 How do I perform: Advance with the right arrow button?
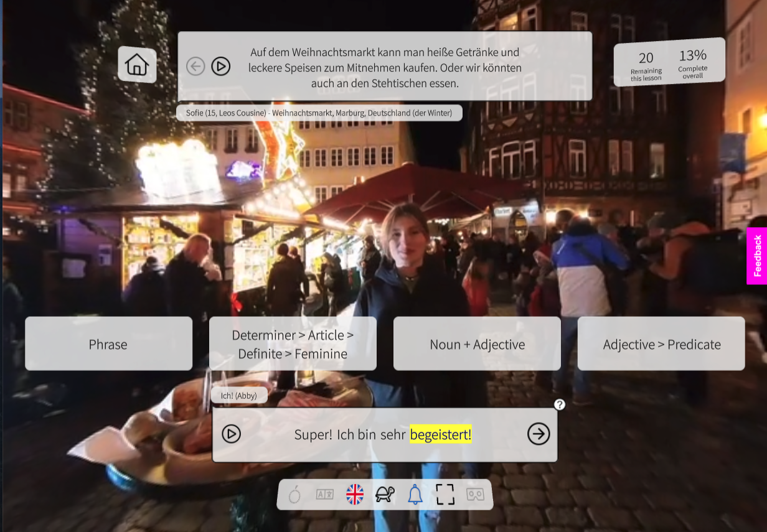pyautogui.click(x=539, y=434)
